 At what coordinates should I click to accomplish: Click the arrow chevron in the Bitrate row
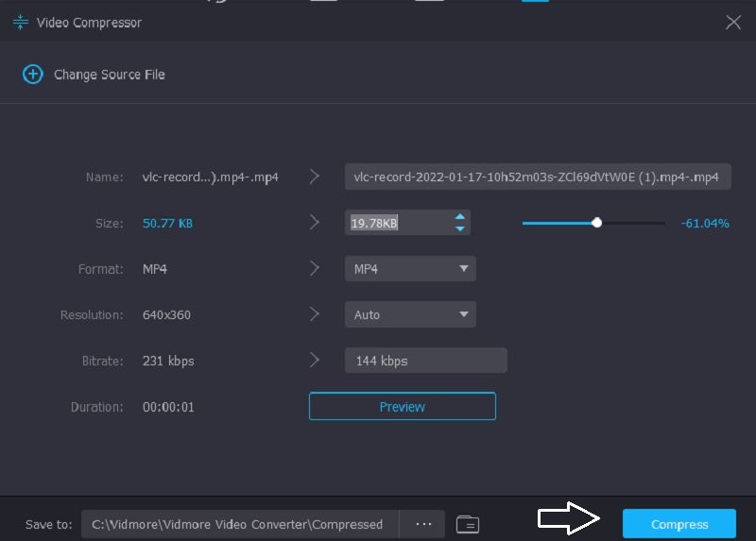(315, 360)
